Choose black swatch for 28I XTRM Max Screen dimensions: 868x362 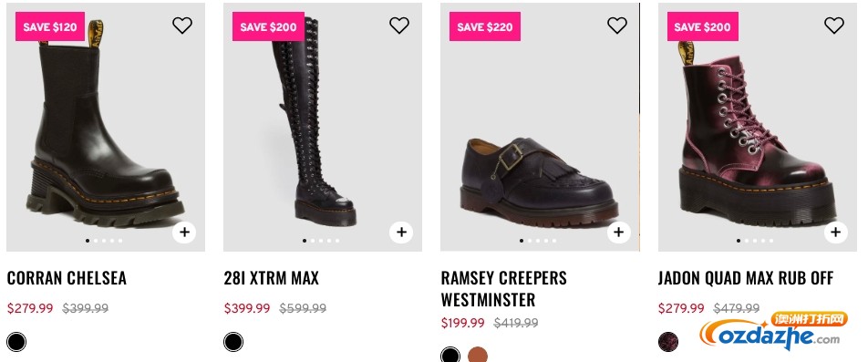233,342
